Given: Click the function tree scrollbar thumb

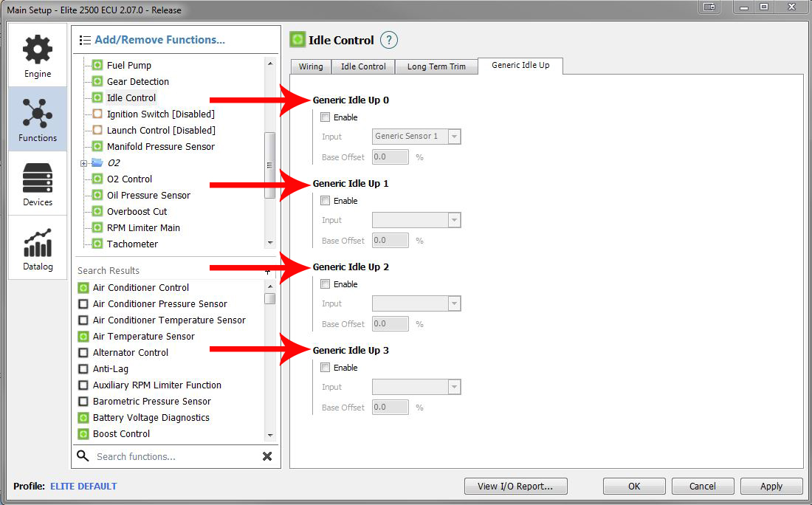Looking at the screenshot, I should (x=269, y=165).
